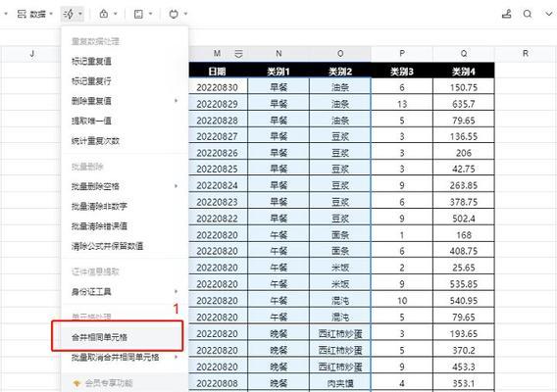Select the date cell 20220825

tap(218, 169)
